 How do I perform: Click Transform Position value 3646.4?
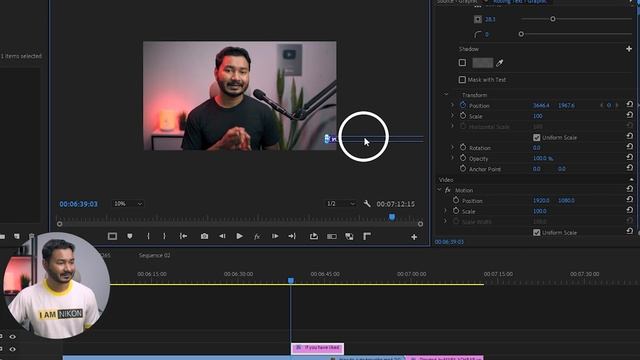[x=541, y=105]
